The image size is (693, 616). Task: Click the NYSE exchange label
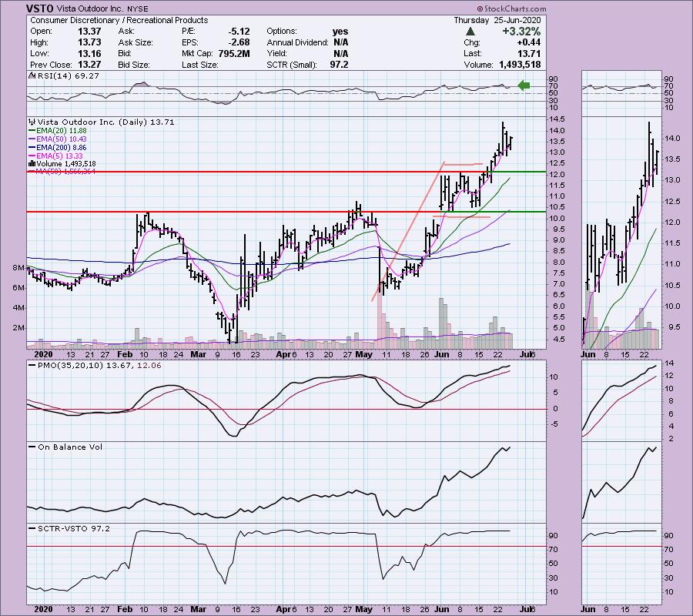[x=138, y=8]
